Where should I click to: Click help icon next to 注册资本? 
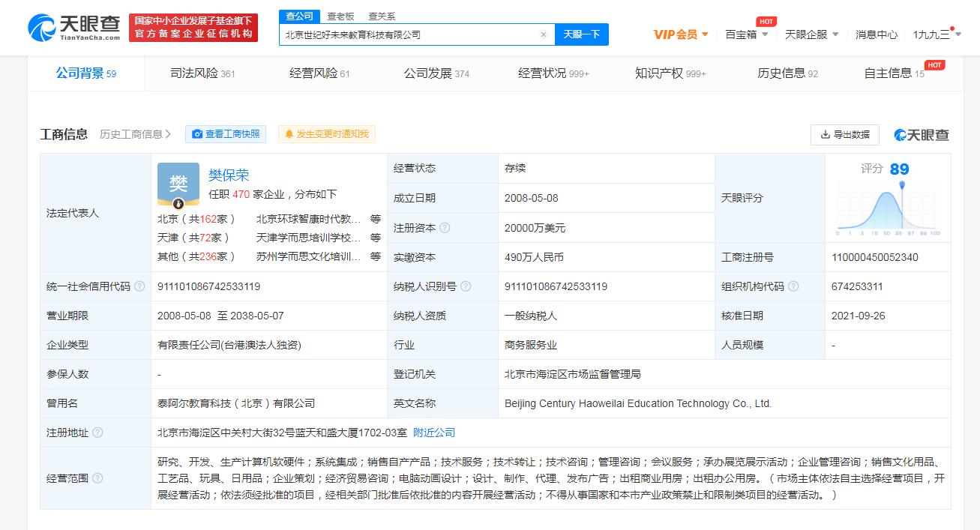pos(445,228)
